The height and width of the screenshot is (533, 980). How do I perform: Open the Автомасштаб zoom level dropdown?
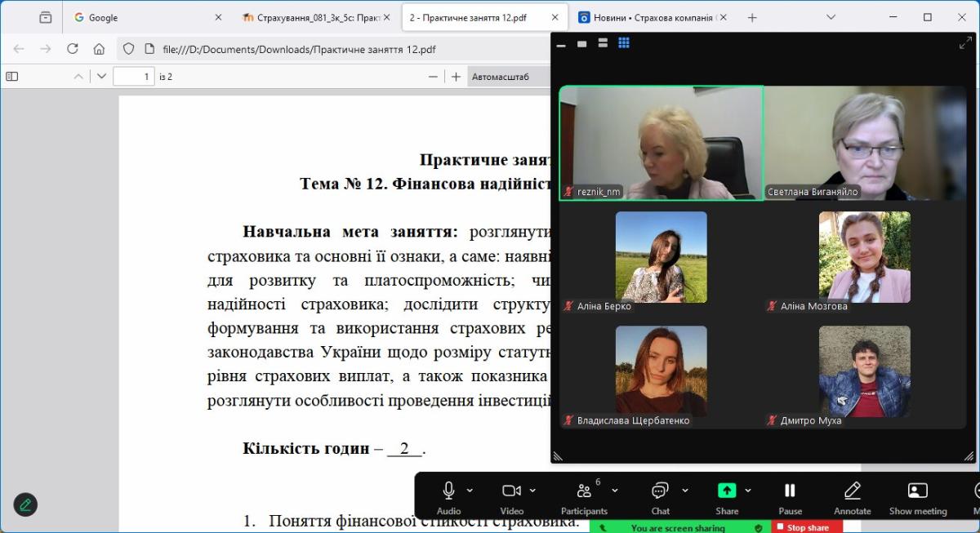(508, 77)
